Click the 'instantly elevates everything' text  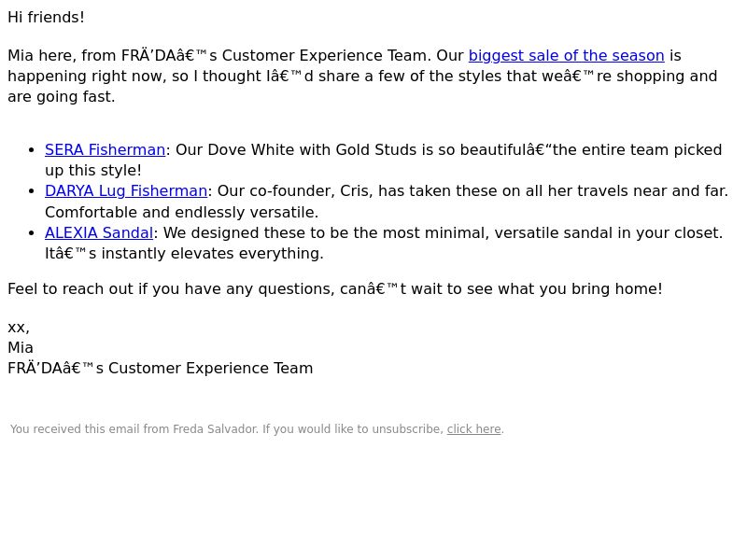212,253
